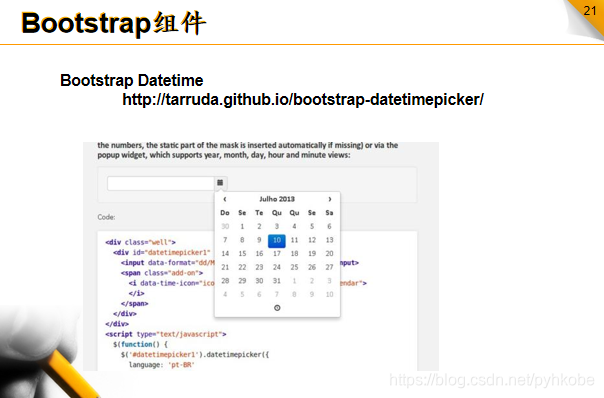Choose day 29 in the calendar

[x=242, y=281]
